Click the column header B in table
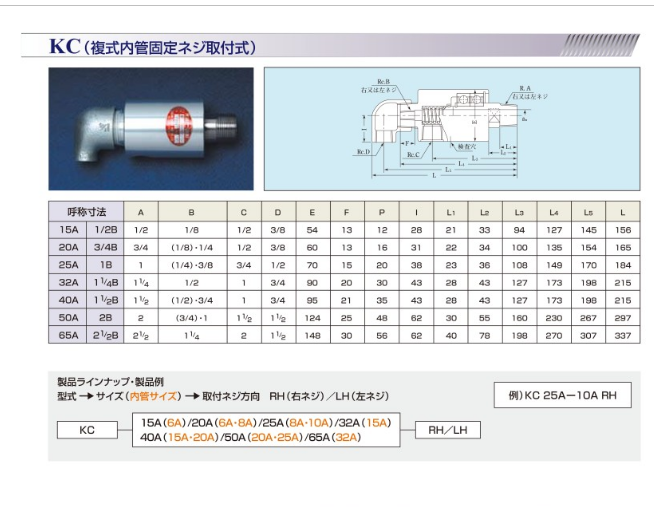 tap(191, 212)
